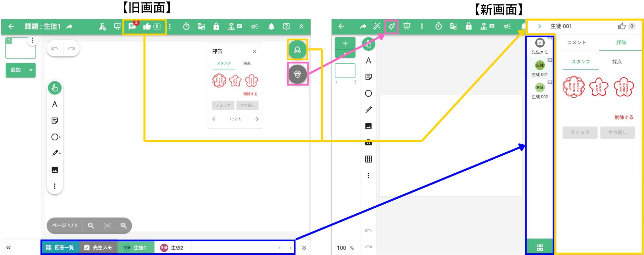Click the zoom-in magnifier on the page bar

pyautogui.click(x=123, y=225)
